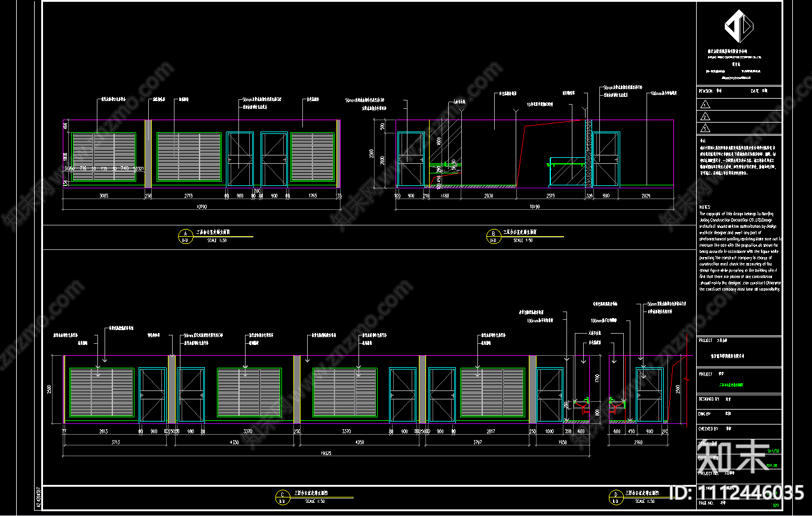Image resolution: width=812 pixels, height=516 pixels.
Task: Click the 2715 dimension in elevation A
Action: coord(188,196)
